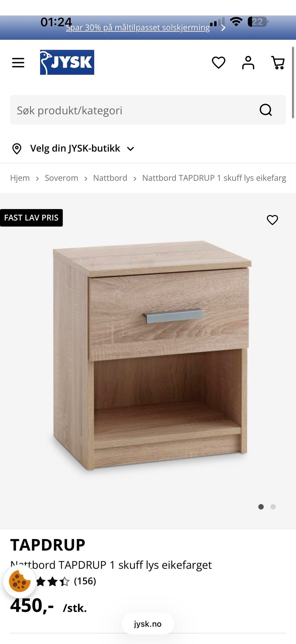Click the store location pin icon
Image resolution: width=296 pixels, height=644 pixels.
click(x=17, y=148)
